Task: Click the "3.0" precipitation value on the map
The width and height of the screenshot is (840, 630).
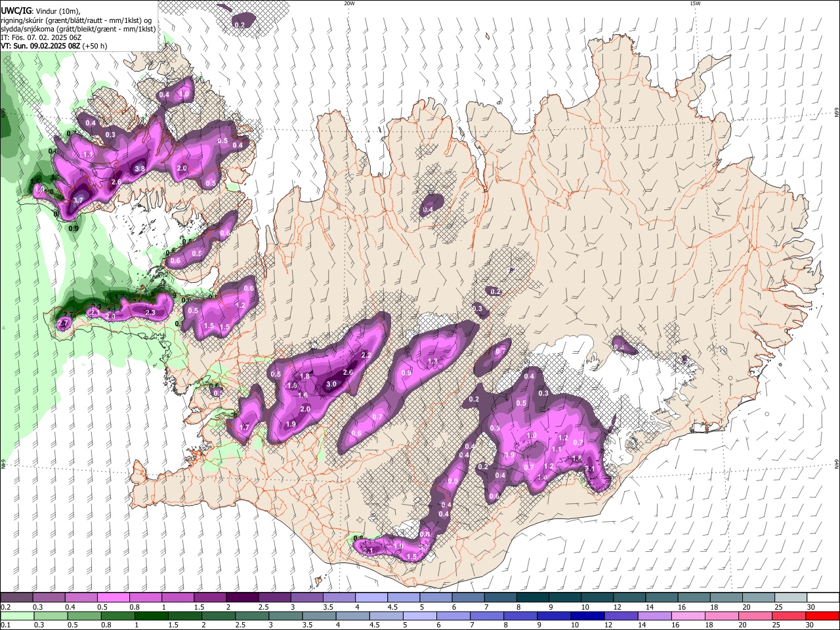Action: tap(331, 385)
